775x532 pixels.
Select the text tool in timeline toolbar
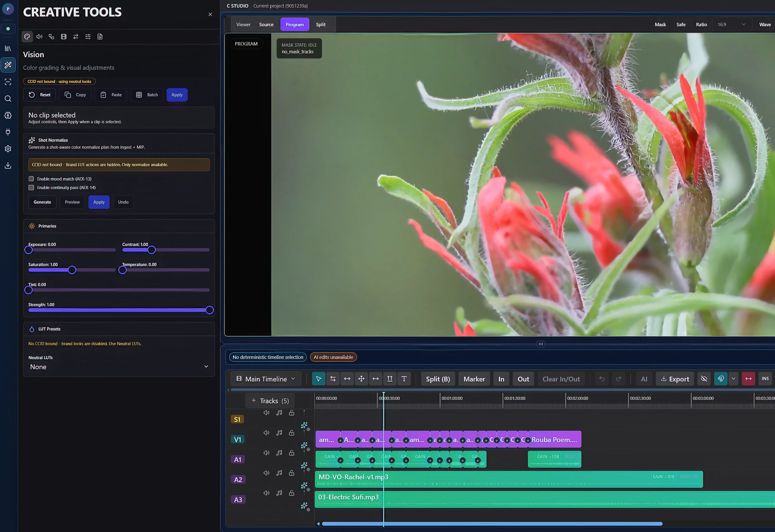(x=404, y=379)
